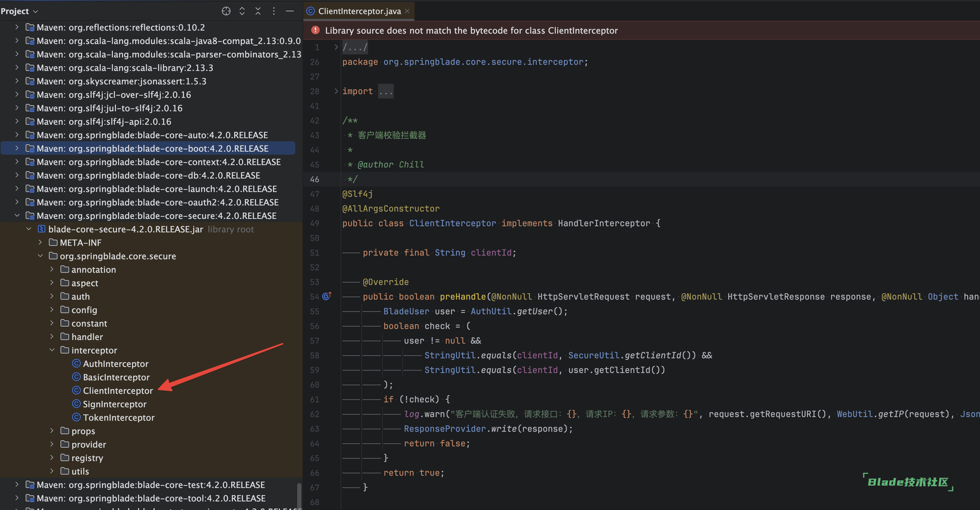Click the blade-core-secure jar file icon
The width and height of the screenshot is (980, 510).
pos(42,229)
